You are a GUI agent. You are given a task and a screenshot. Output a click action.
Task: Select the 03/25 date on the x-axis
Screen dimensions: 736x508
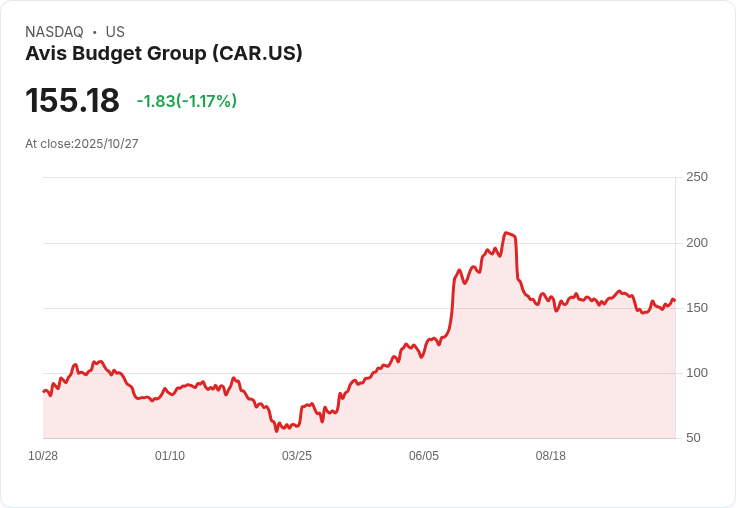[x=297, y=456]
